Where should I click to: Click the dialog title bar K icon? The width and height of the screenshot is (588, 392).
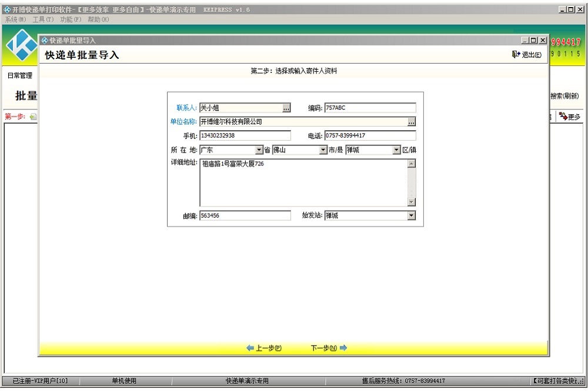(45, 40)
